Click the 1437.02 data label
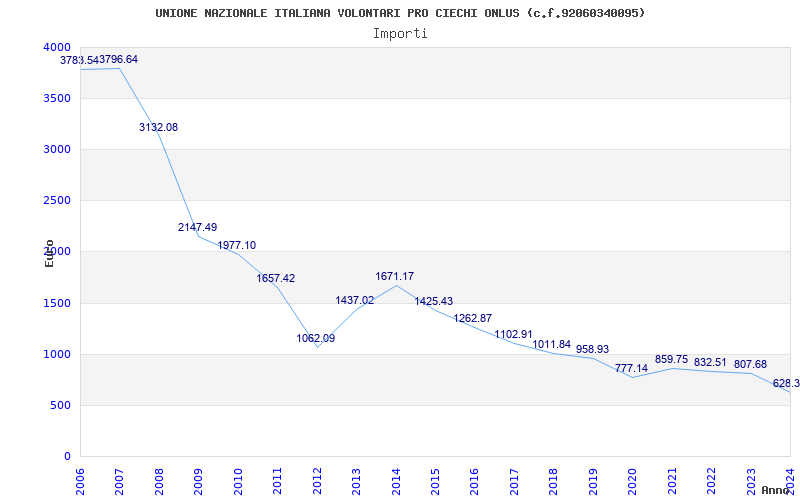Screen dimensions: 800x500 coord(355,301)
